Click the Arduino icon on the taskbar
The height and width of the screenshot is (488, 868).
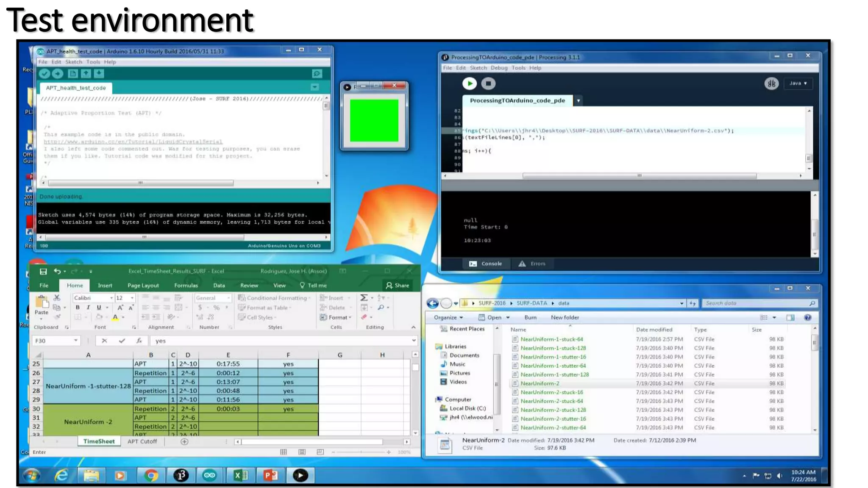tap(209, 476)
